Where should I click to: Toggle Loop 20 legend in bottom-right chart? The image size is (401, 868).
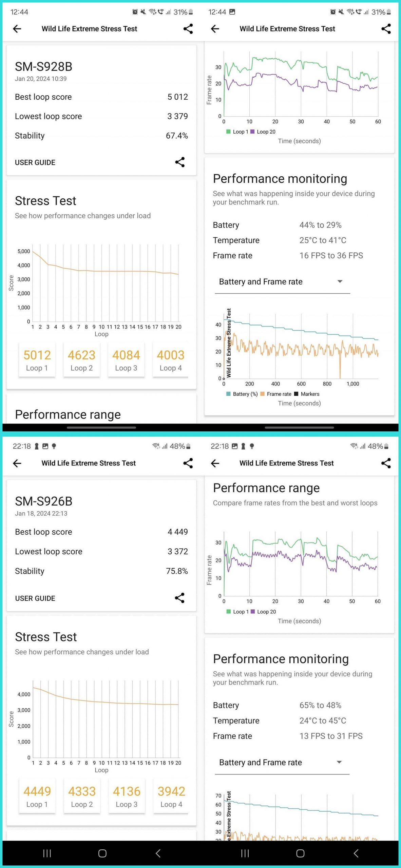click(263, 612)
